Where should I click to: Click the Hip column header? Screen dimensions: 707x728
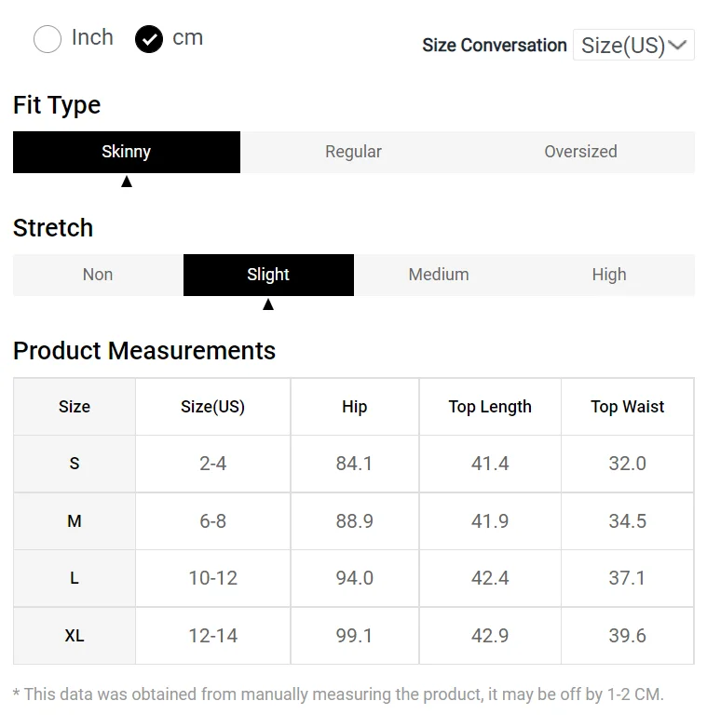355,407
